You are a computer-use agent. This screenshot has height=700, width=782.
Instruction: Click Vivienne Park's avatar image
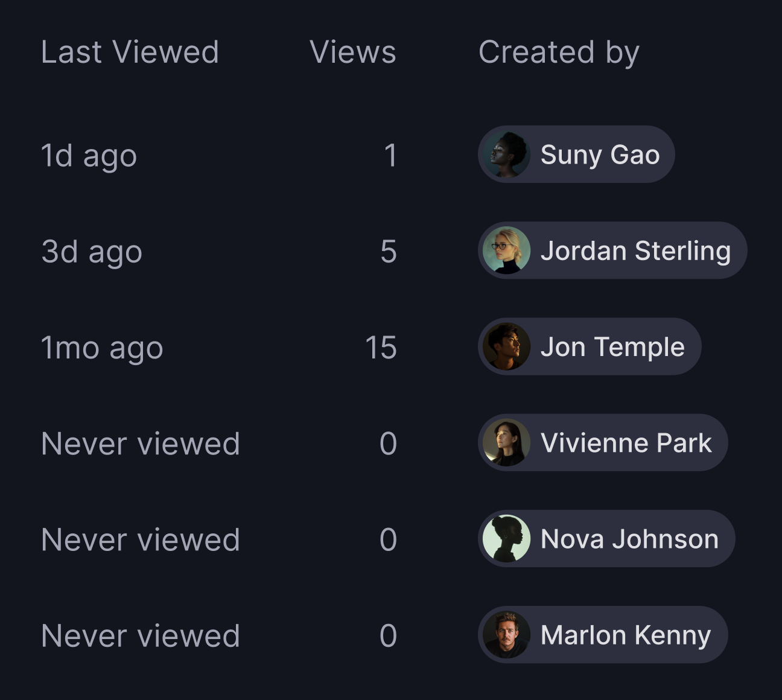(507, 442)
